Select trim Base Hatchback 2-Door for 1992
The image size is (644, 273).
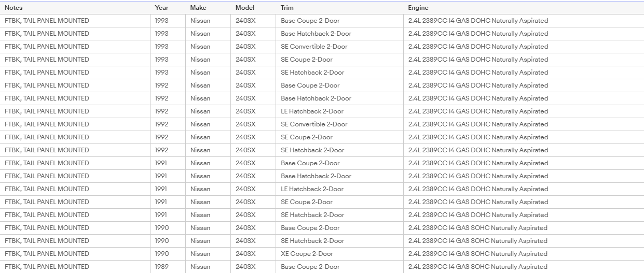point(316,98)
